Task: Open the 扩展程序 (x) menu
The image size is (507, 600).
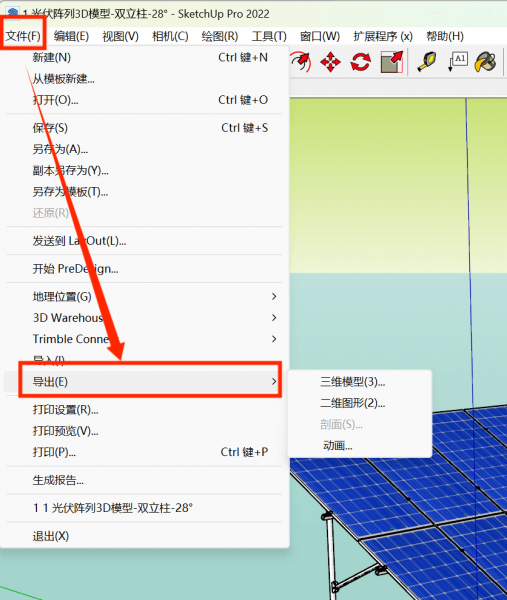Action: click(x=383, y=36)
